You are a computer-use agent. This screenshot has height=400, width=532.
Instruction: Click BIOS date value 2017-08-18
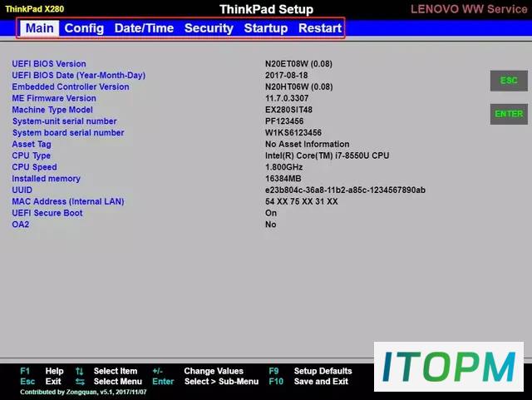[x=286, y=76]
